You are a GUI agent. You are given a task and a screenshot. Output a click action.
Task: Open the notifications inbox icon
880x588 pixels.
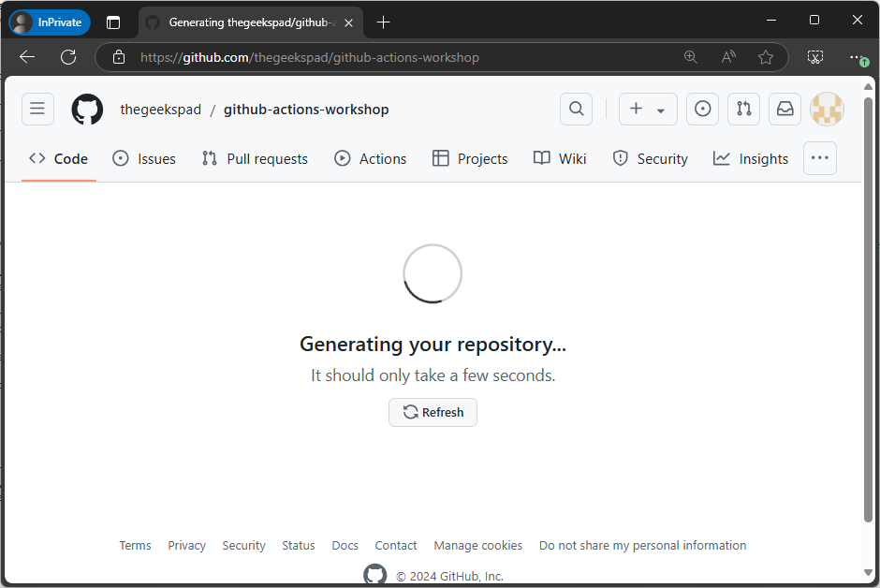point(785,109)
